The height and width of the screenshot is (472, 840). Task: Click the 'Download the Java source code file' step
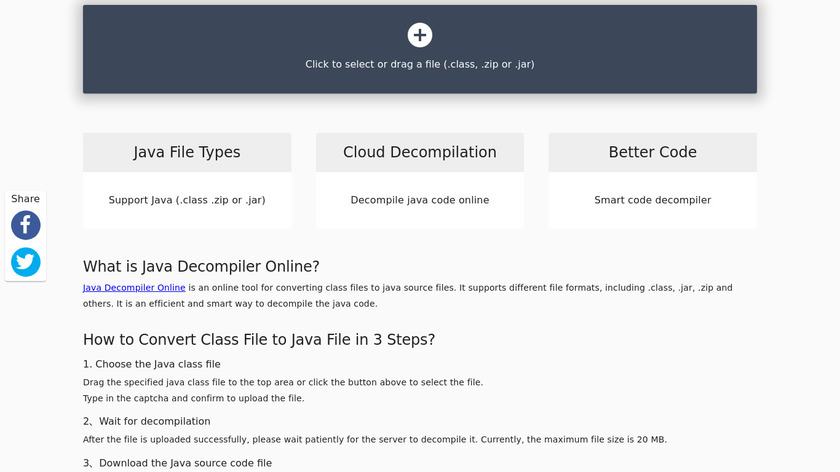pyautogui.click(x=177, y=463)
